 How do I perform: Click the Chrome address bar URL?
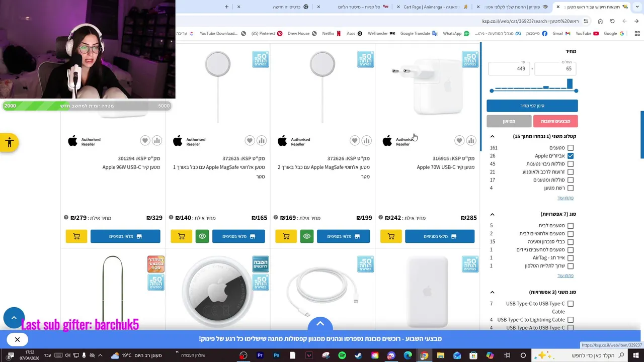click(530, 21)
